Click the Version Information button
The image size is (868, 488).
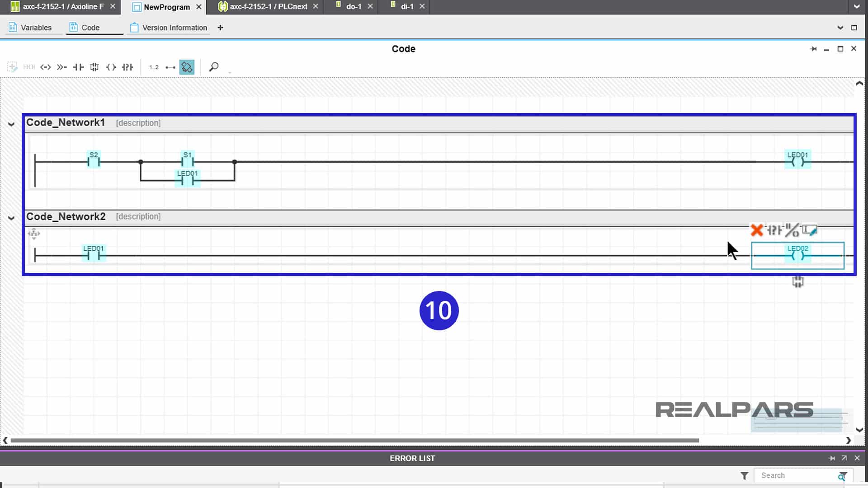[175, 28]
